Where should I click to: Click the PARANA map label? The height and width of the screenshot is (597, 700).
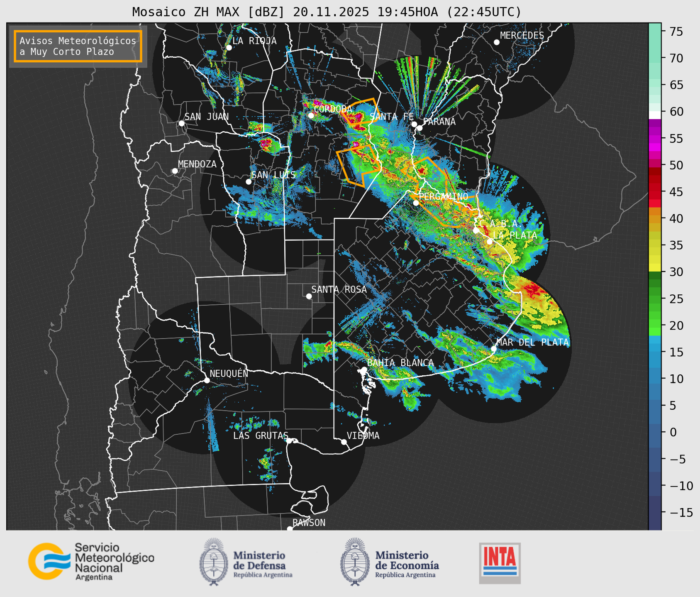pos(439,122)
